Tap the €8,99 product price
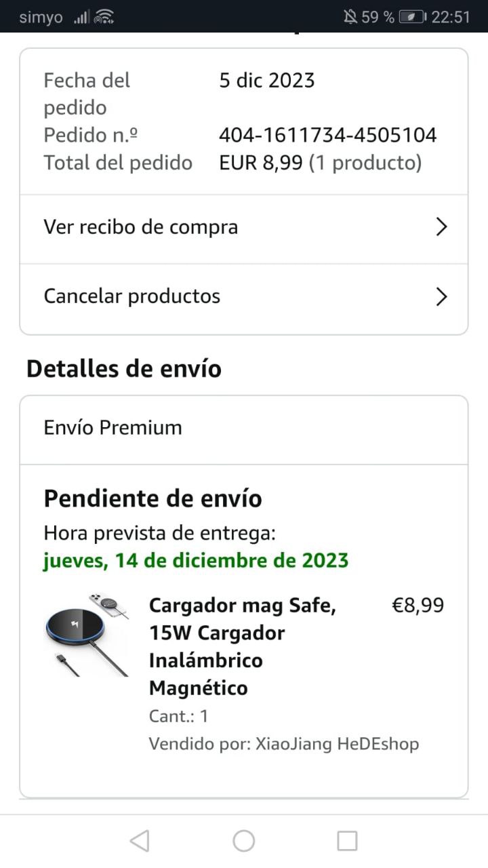488x868 pixels. click(x=418, y=605)
